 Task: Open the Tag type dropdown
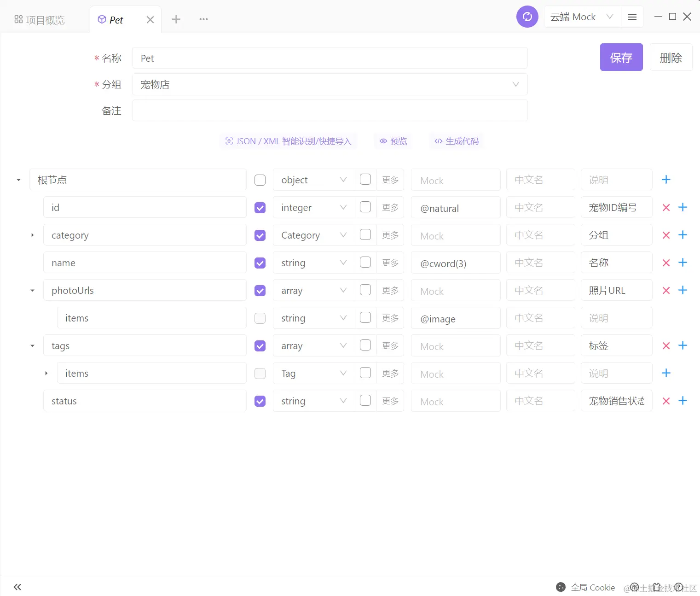(x=314, y=373)
